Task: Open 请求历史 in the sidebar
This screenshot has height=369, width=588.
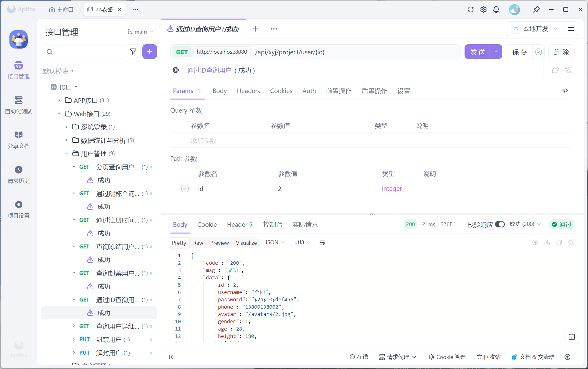Action: click(x=19, y=174)
